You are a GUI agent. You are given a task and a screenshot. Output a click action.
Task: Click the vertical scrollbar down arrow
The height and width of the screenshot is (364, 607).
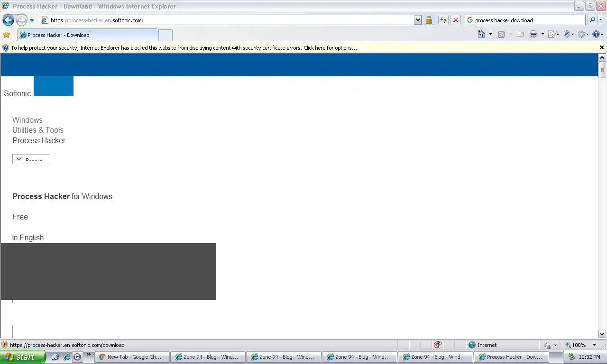(x=602, y=334)
